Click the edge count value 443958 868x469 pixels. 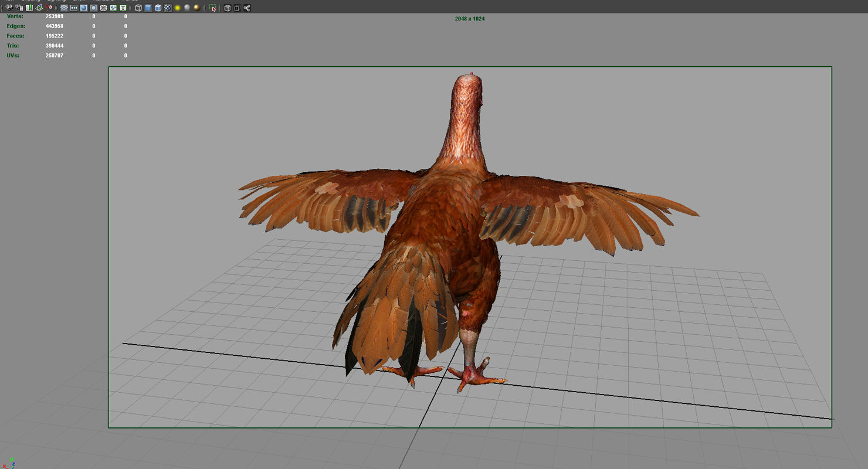[x=55, y=26]
